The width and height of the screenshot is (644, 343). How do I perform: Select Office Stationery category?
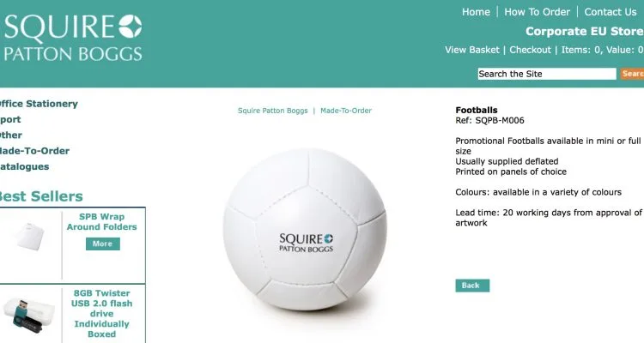pyautogui.click(x=38, y=104)
